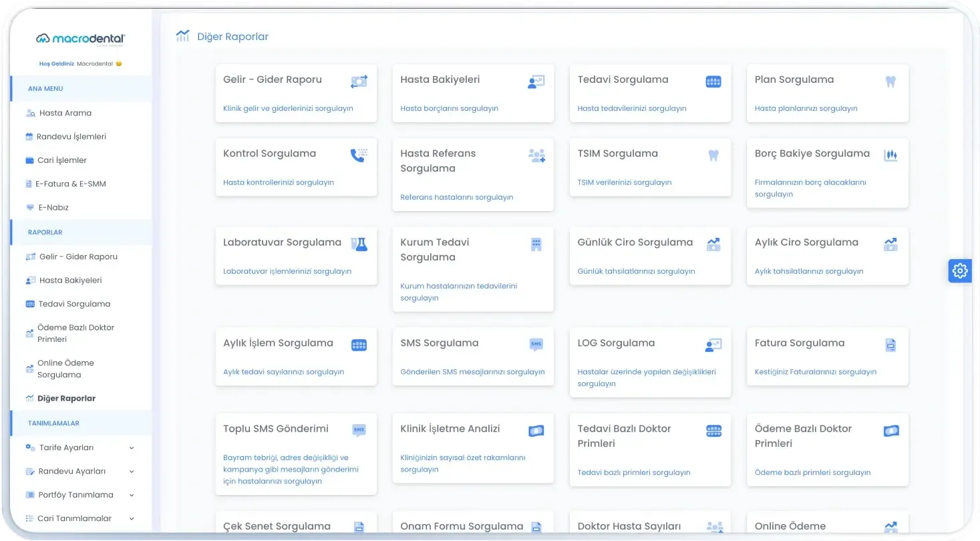Click 'Hasta tedavilerinizi sorgulayın' link
The image size is (980, 541).
coord(632,108)
